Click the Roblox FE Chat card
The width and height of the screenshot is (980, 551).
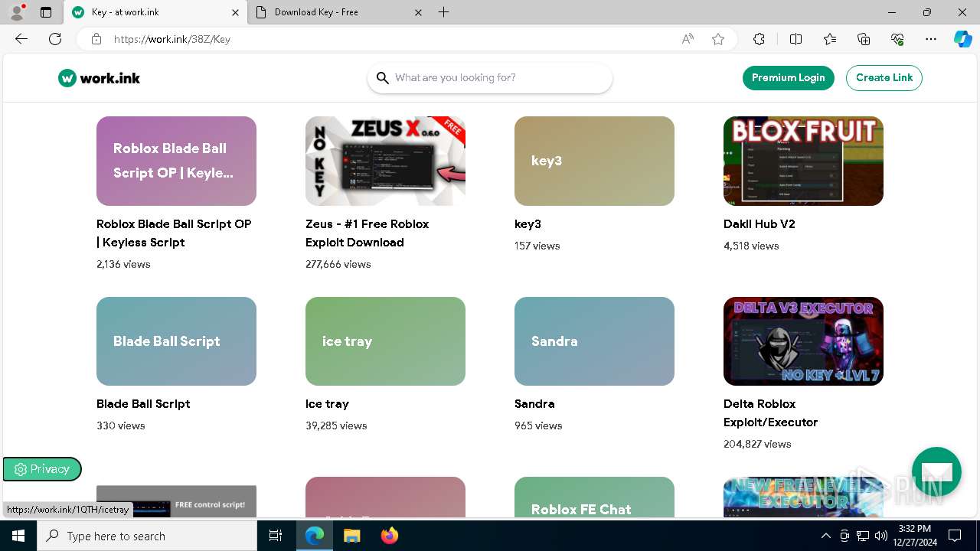pos(594,497)
